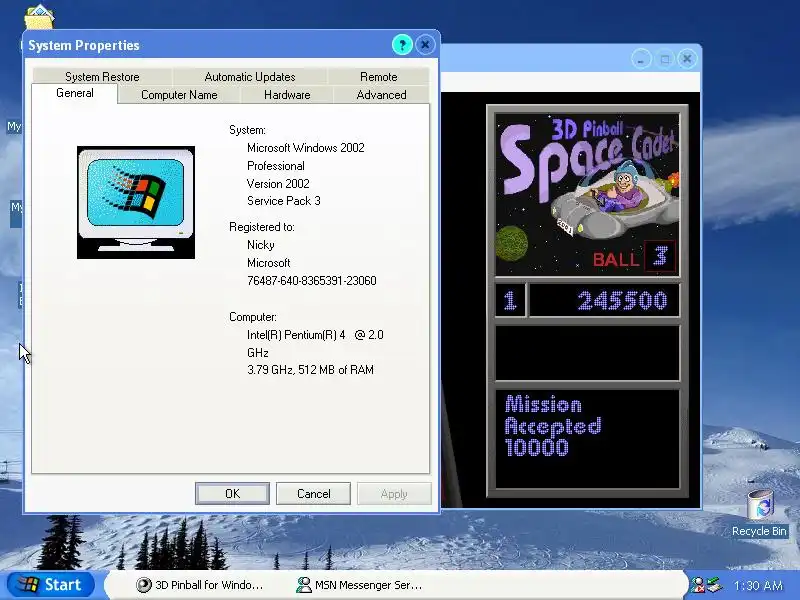Click the MSN Messenger tray icon

(697, 585)
